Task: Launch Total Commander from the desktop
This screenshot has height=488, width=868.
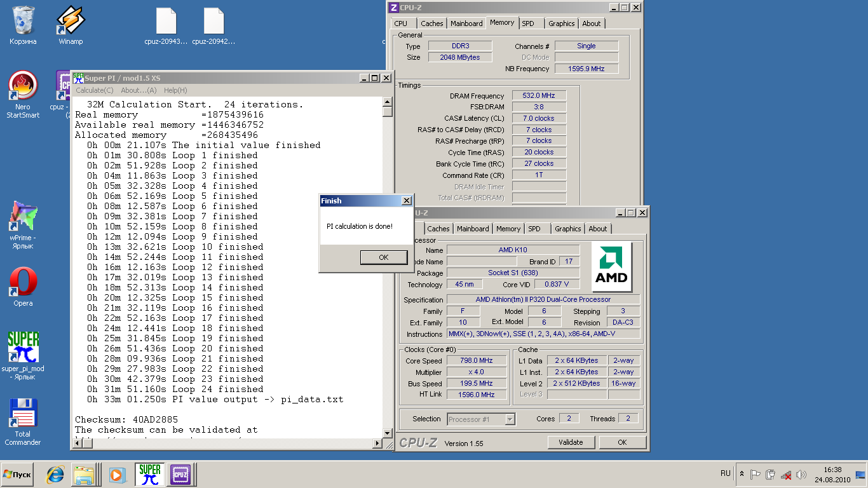Action: click(x=24, y=422)
